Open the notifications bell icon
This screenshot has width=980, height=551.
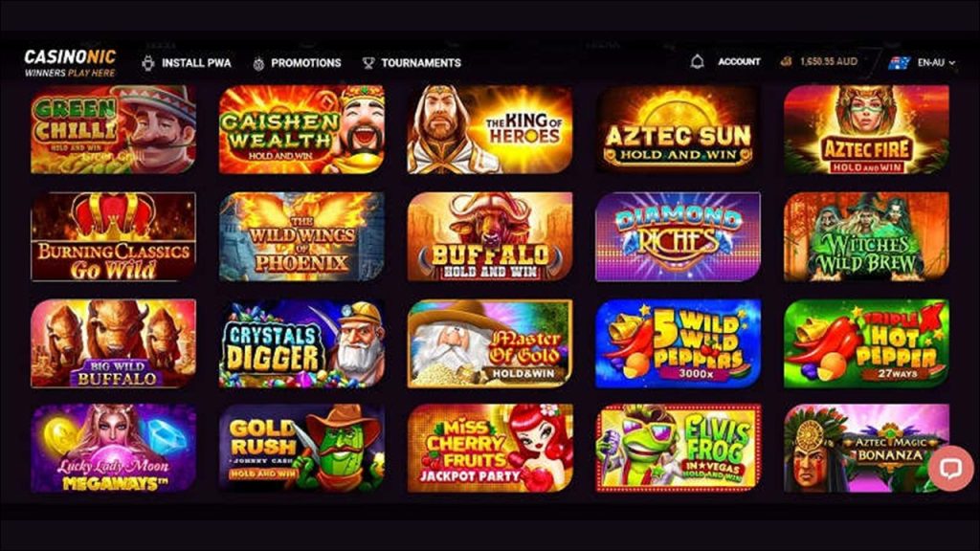tap(697, 62)
